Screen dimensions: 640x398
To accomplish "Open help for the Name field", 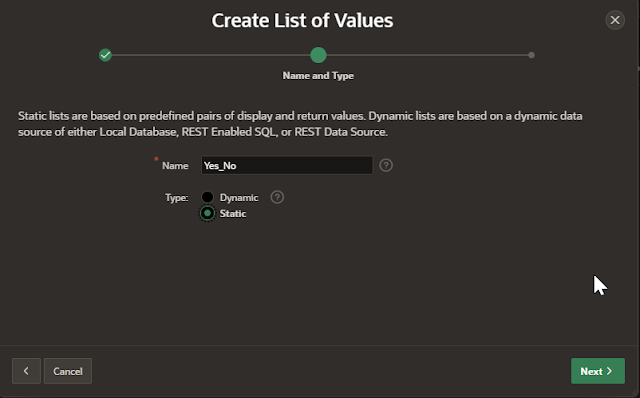I will tap(386, 165).
